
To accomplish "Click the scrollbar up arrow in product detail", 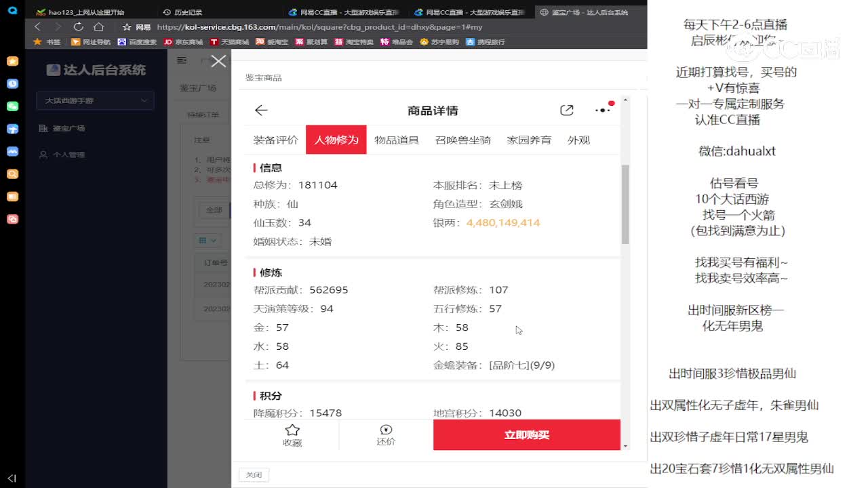I will [625, 100].
